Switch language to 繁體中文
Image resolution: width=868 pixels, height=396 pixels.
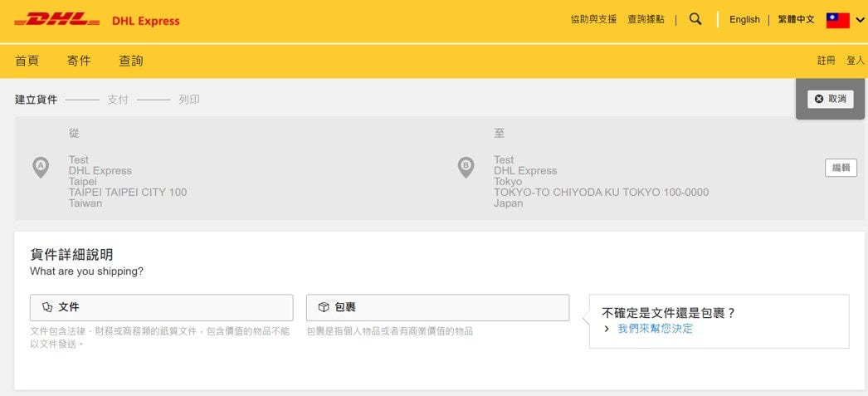tap(796, 19)
